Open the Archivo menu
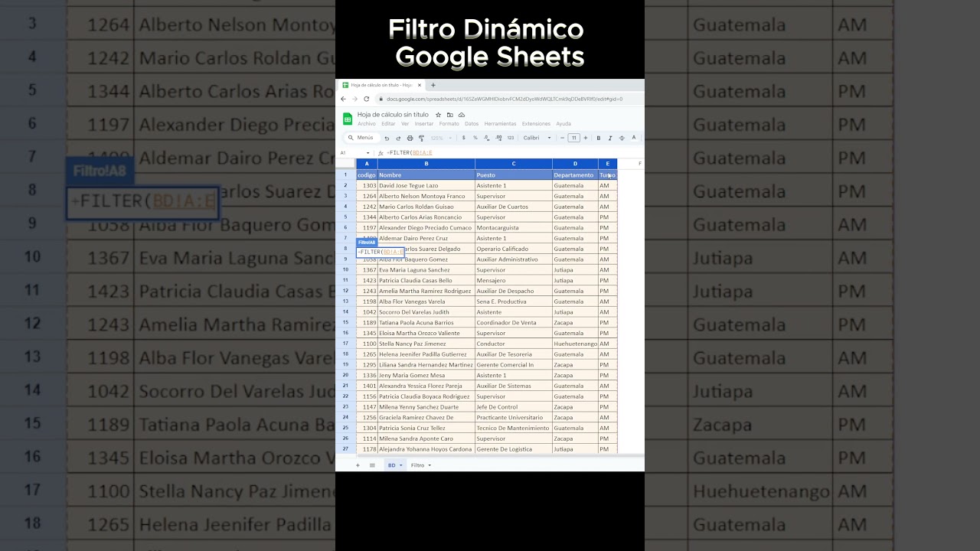Screen dimensions: 980x551 tap(367, 123)
